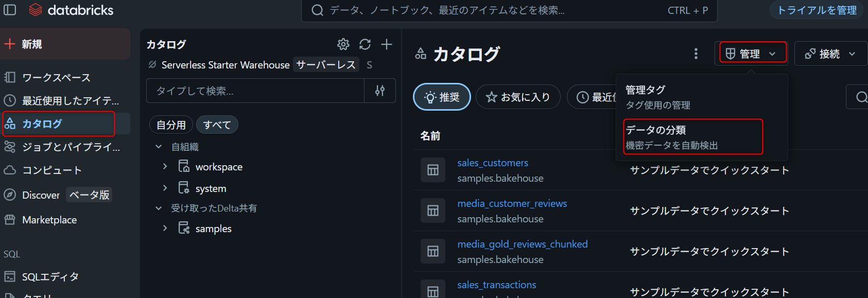This screenshot has width=868, height=298.
Task: Toggle the お気に入り favorites filter
Action: pyautogui.click(x=518, y=97)
